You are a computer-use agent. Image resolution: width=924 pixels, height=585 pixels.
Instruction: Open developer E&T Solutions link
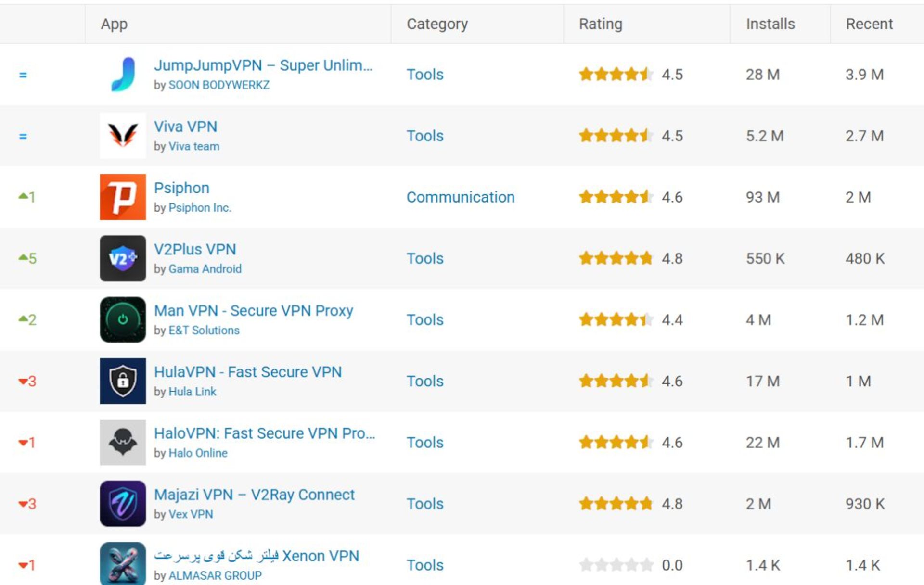(204, 331)
